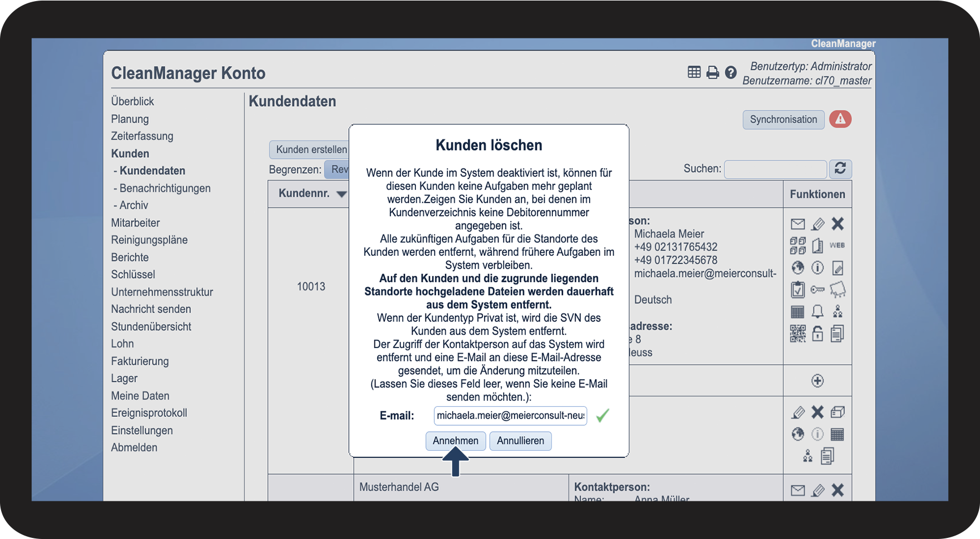Toggle the open padlock icon for customer 10013
980x539 pixels.
coord(817,334)
